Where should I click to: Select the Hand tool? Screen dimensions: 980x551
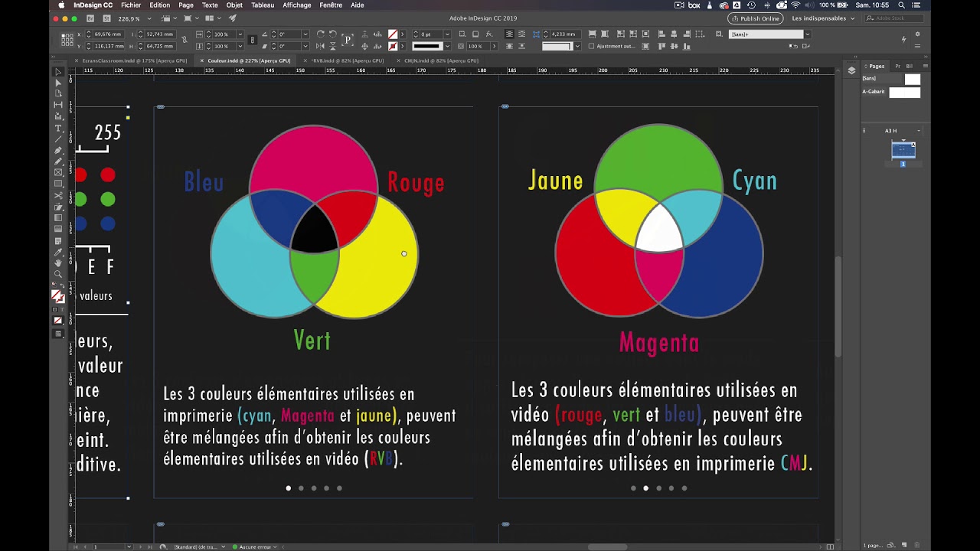coord(58,262)
